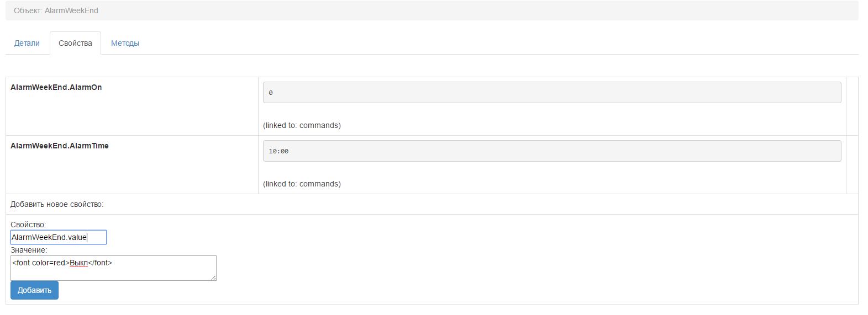Grab the Значение textarea resize handle
The image size is (868, 315).
tap(213, 277)
